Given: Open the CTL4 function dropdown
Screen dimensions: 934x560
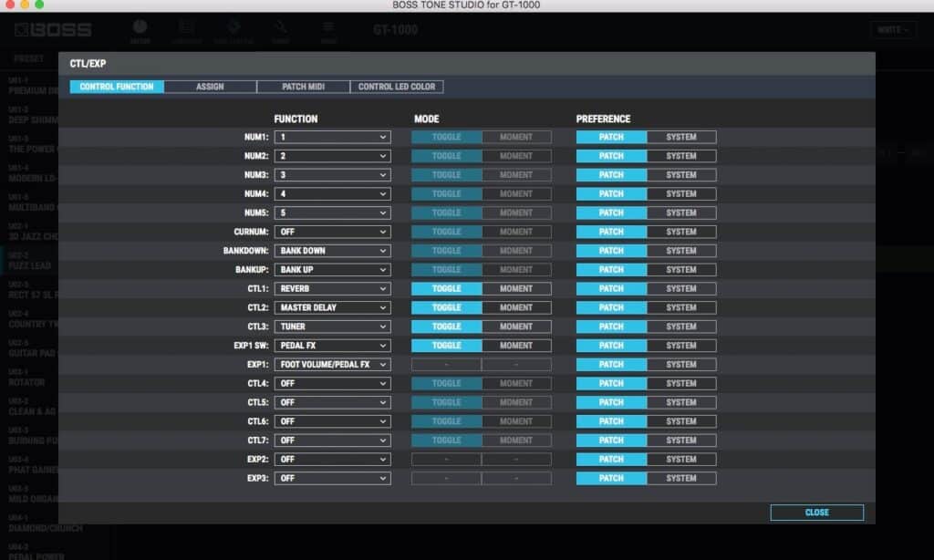Looking at the screenshot, I should [332, 384].
